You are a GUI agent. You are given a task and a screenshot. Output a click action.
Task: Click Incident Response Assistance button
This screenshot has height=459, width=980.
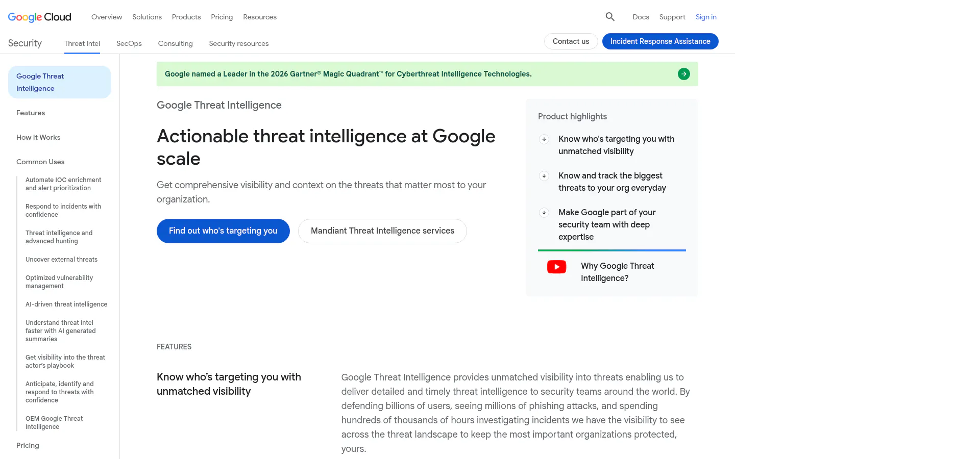(x=660, y=41)
